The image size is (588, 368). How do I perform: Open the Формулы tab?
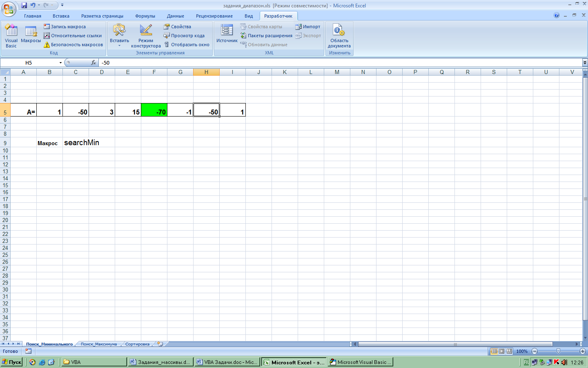(145, 16)
